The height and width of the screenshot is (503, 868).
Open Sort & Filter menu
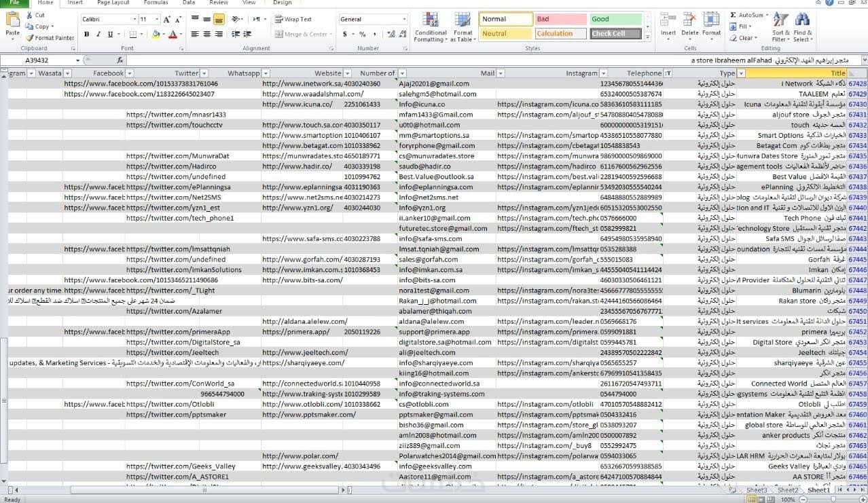click(781, 27)
